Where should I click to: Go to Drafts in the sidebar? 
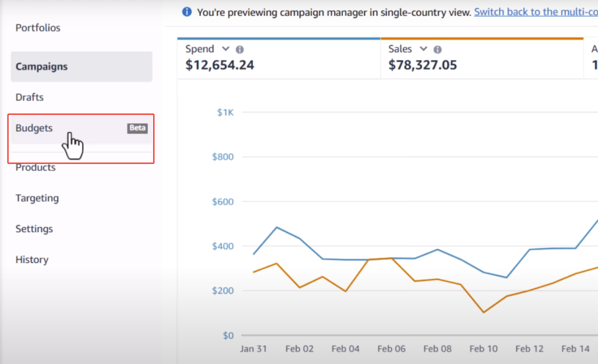pos(30,97)
